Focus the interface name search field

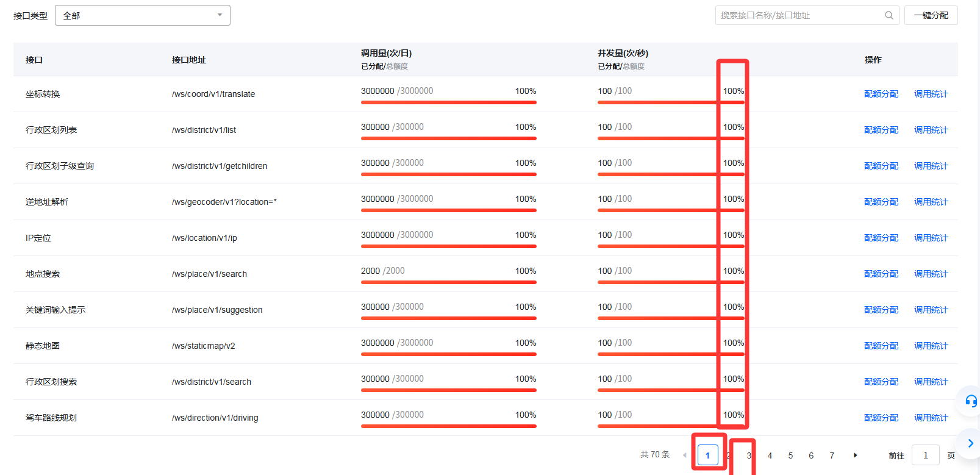[x=800, y=15]
